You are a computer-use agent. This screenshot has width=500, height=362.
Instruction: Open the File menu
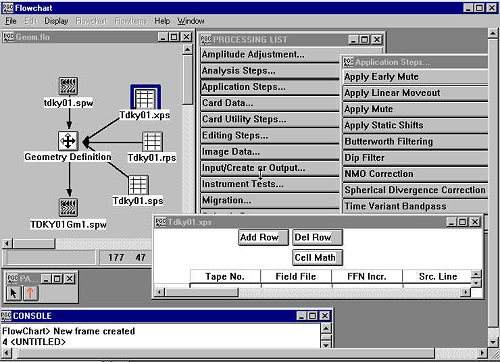pyautogui.click(x=11, y=21)
